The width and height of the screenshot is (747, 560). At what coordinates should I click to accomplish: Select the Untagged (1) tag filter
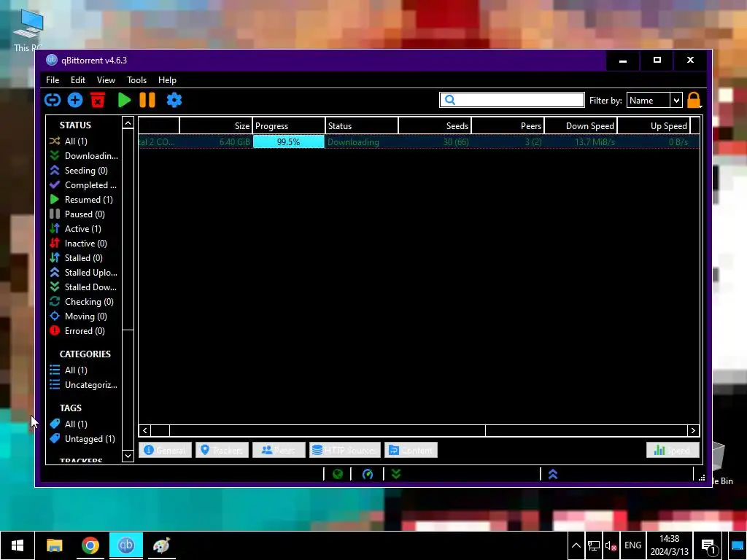coord(82,439)
